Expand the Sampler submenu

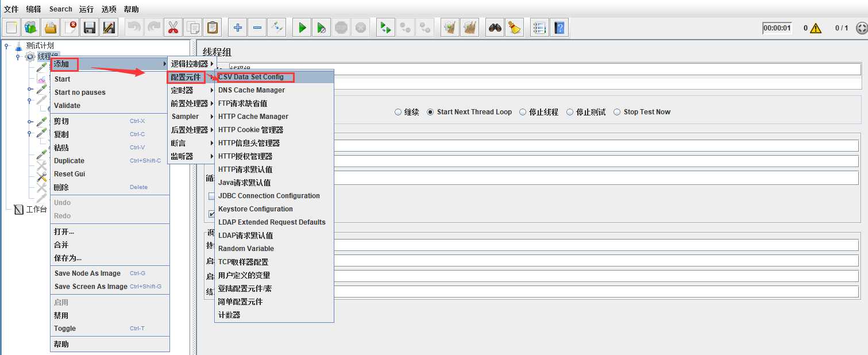pos(192,117)
